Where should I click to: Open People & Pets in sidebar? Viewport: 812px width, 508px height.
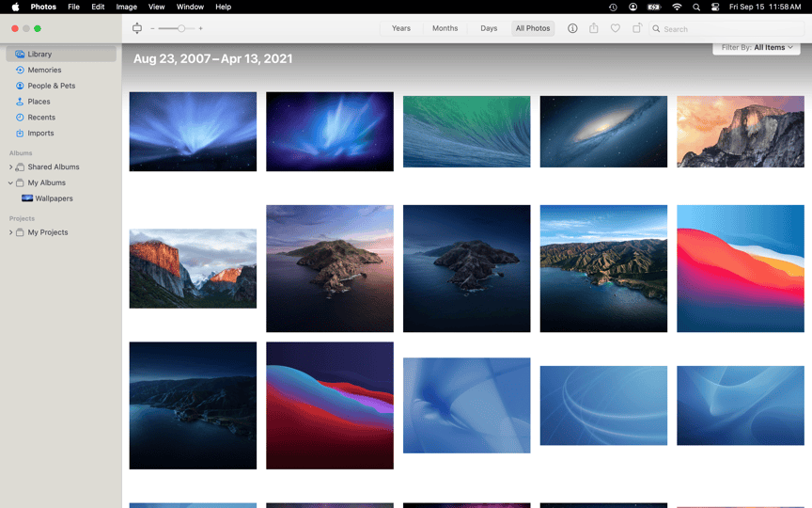click(x=61, y=86)
